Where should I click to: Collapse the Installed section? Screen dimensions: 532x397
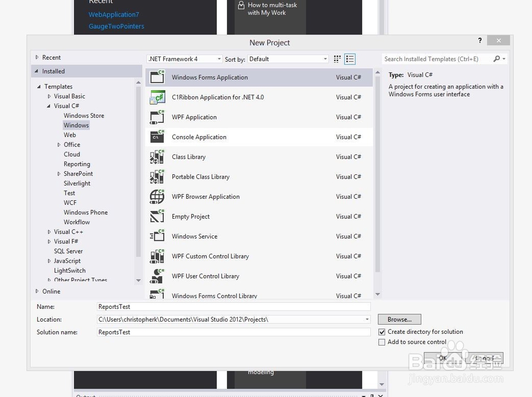click(x=37, y=71)
